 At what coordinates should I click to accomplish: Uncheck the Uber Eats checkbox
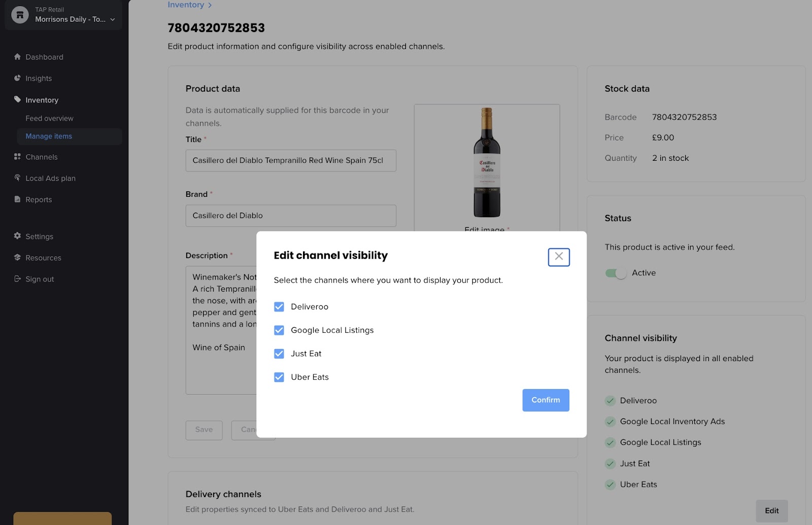[279, 377]
